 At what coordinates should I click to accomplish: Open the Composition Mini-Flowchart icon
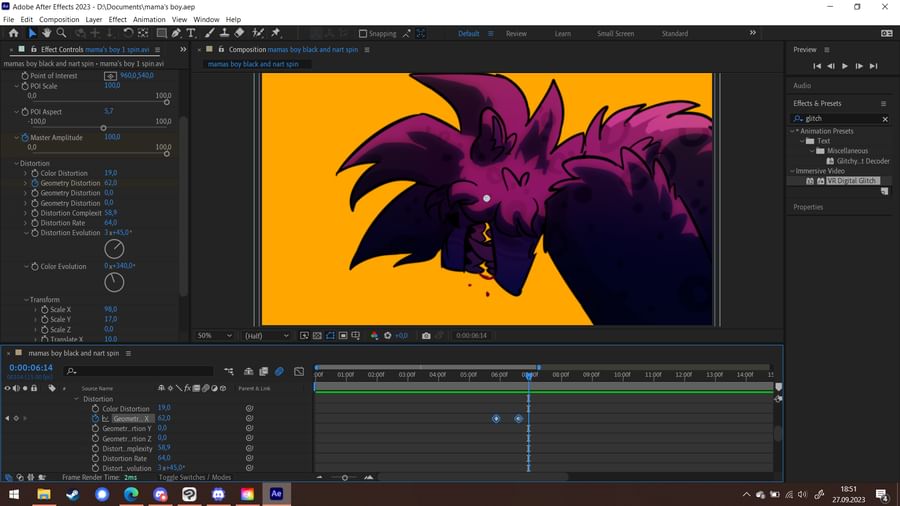[x=228, y=372]
